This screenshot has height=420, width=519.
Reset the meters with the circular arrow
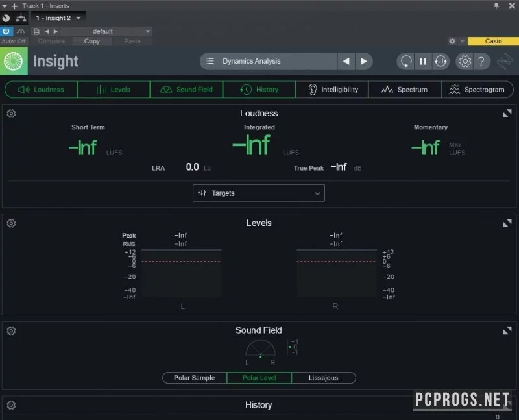point(406,61)
